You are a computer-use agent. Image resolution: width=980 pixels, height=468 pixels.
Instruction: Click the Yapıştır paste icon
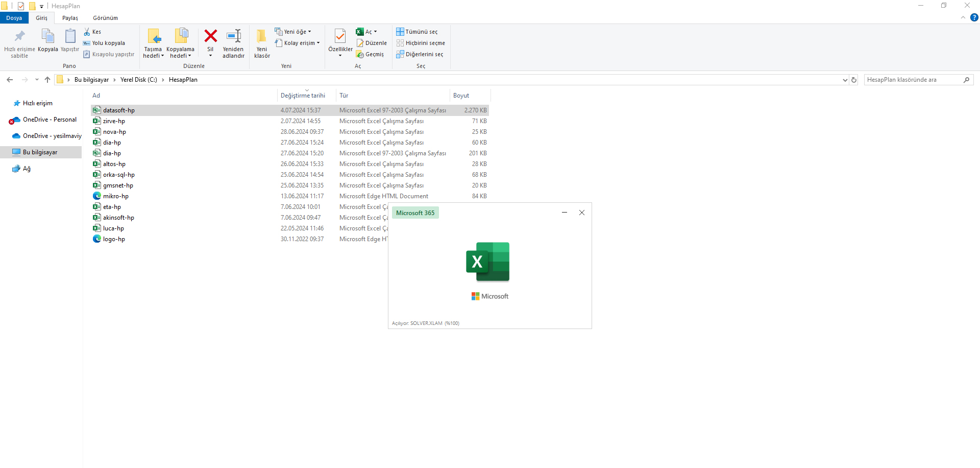(x=70, y=36)
